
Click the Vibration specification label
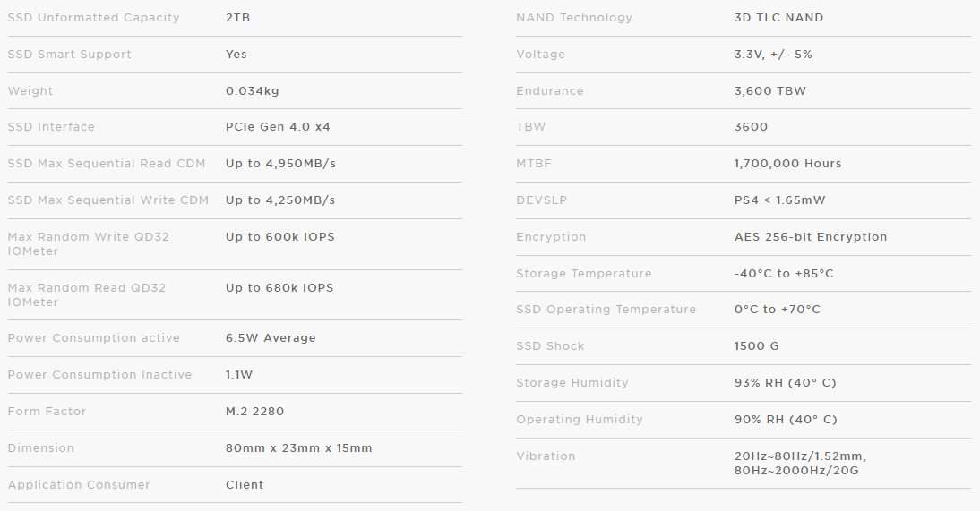tap(546, 456)
